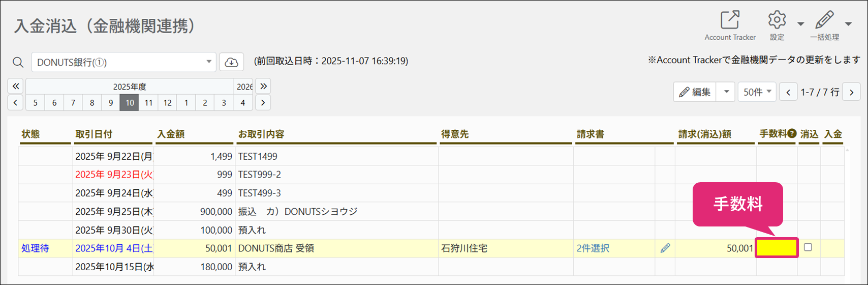Check the 消込 checkbox for DONUTS商店 row
This screenshot has height=285, width=868.
click(808, 247)
